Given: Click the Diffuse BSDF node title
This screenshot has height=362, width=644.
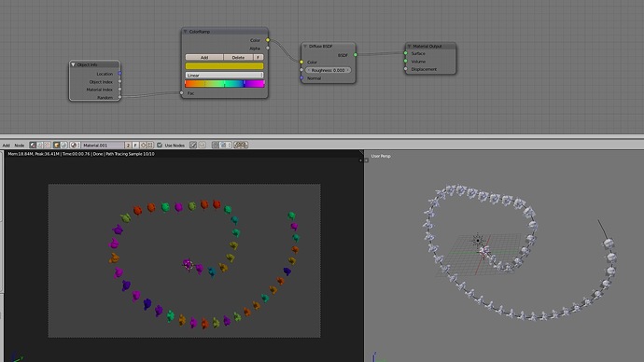Looking at the screenshot, I should pos(321,47).
